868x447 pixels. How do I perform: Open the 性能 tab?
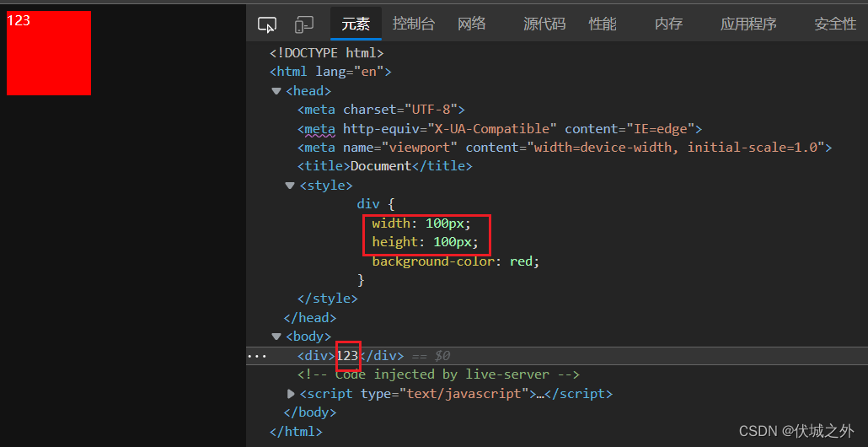click(x=603, y=24)
